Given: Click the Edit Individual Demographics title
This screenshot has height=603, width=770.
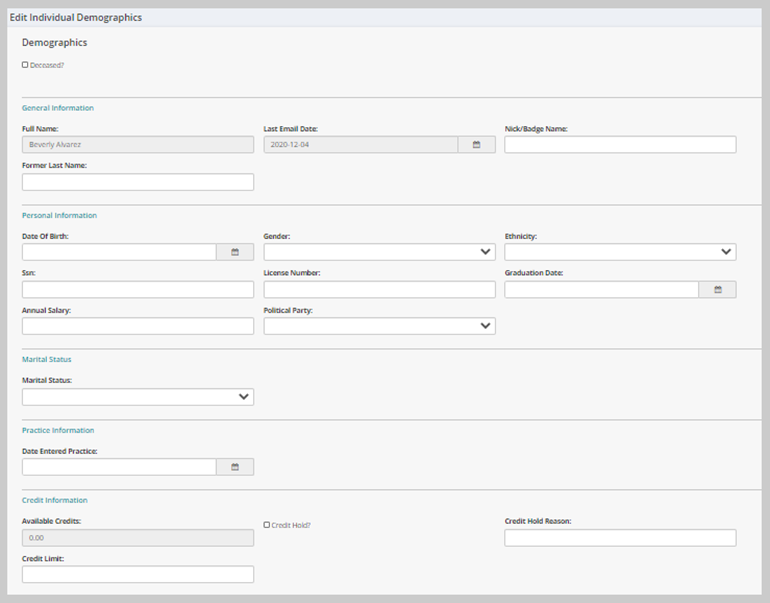Looking at the screenshot, I should (x=76, y=18).
